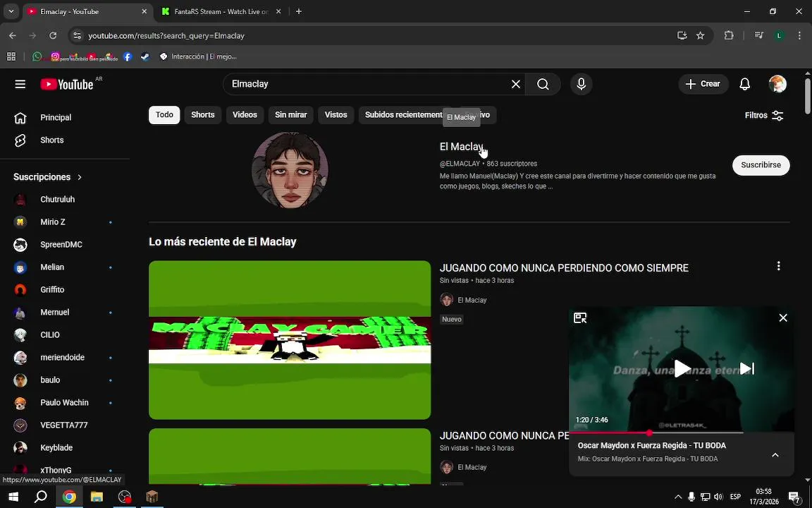
Task: Clear the search box with the X
Action: click(x=516, y=84)
